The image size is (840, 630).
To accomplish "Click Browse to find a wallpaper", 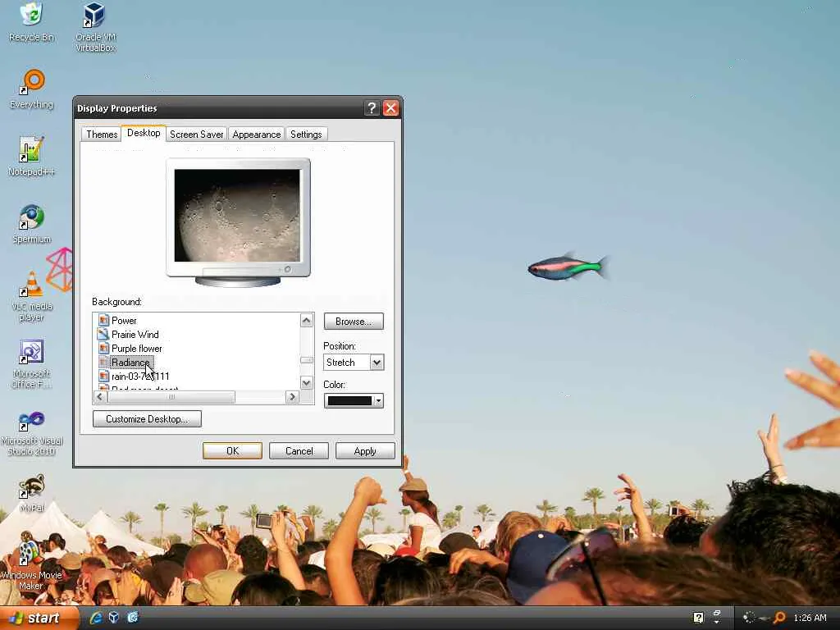I will click(x=354, y=322).
